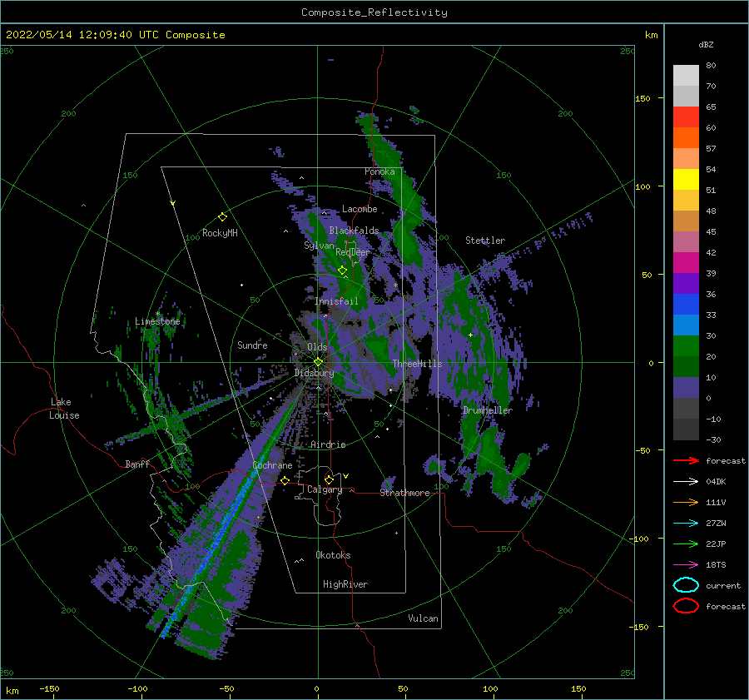Click the Sylvan label on the map

click(x=319, y=246)
